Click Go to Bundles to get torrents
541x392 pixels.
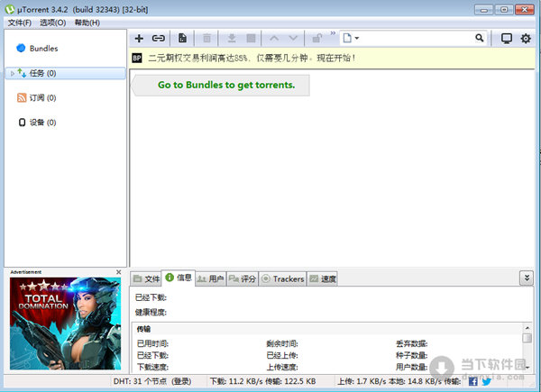pos(226,85)
